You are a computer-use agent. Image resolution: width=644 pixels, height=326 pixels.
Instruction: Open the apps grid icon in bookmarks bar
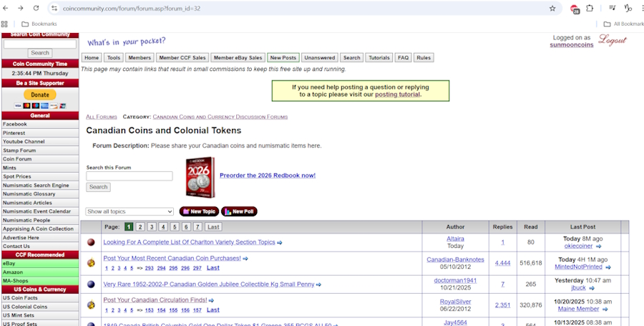click(x=4, y=24)
